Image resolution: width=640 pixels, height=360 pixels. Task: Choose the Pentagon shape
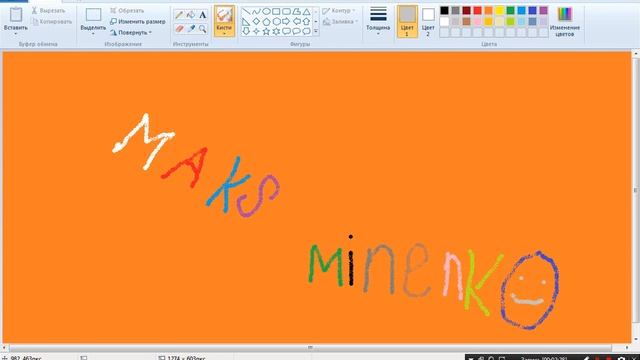click(266, 21)
